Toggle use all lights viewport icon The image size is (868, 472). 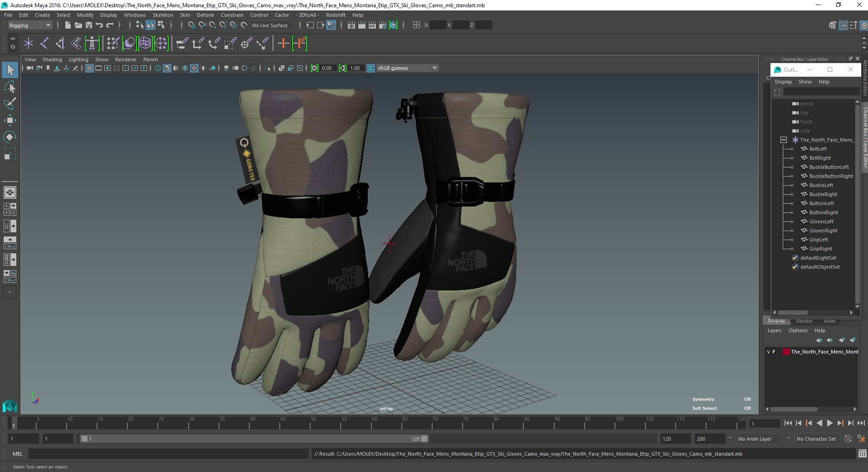[x=203, y=68]
